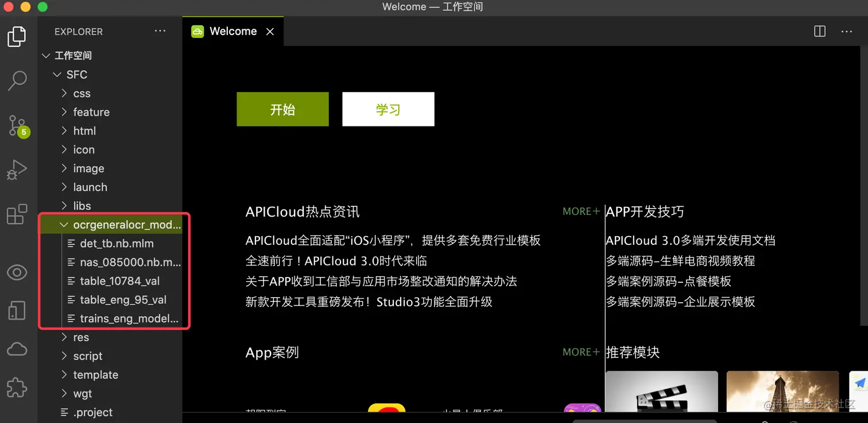
Task: Open Explorer more actions ellipsis
Action: [160, 32]
